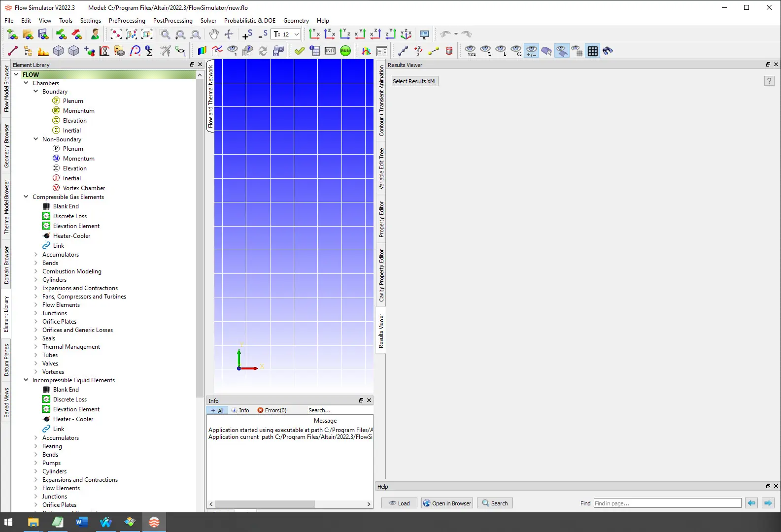This screenshot has width=781, height=532.
Task: Click Open in Browser button
Action: click(x=447, y=503)
